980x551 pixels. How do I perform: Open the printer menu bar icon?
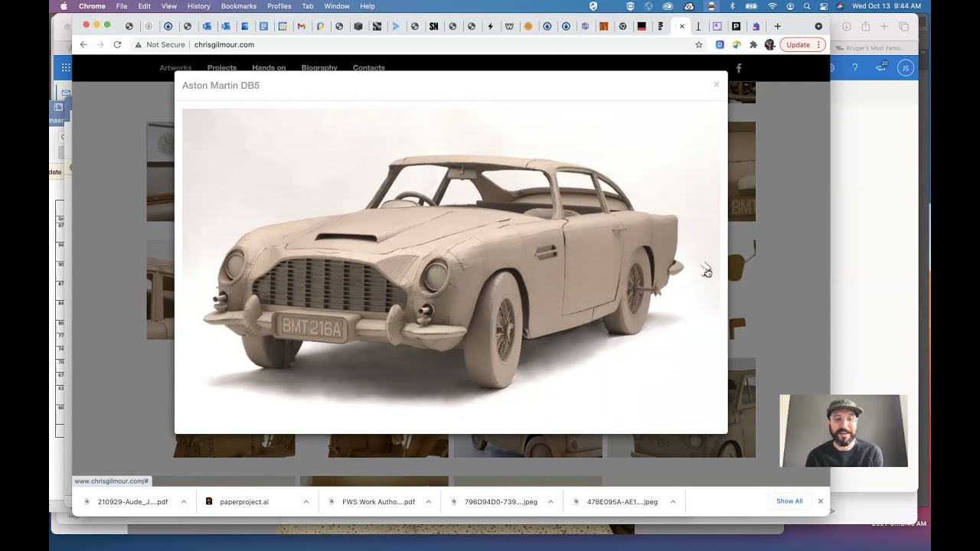[x=711, y=6]
